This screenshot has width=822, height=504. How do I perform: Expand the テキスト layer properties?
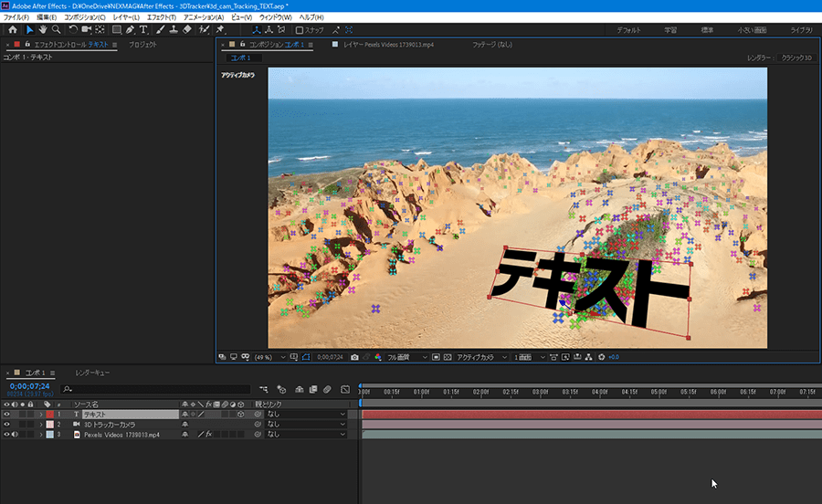point(40,415)
